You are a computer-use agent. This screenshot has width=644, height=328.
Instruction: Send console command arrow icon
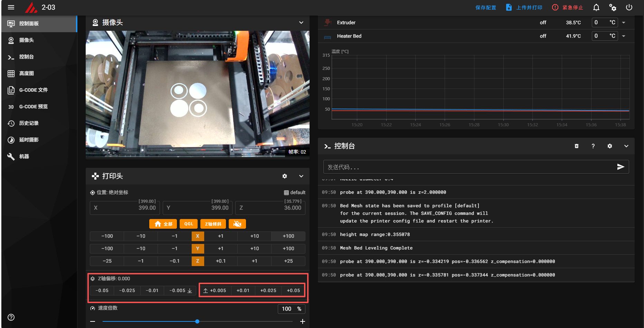(621, 167)
